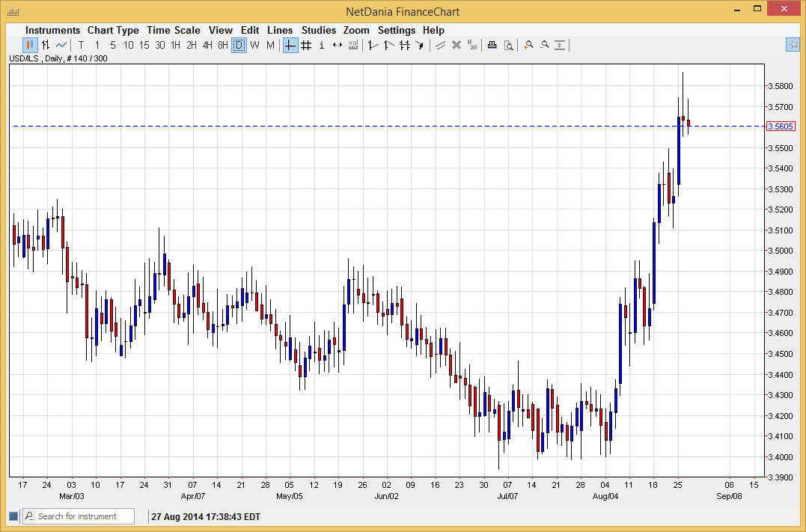
Task: Open the Chart Type menu
Action: click(x=113, y=30)
